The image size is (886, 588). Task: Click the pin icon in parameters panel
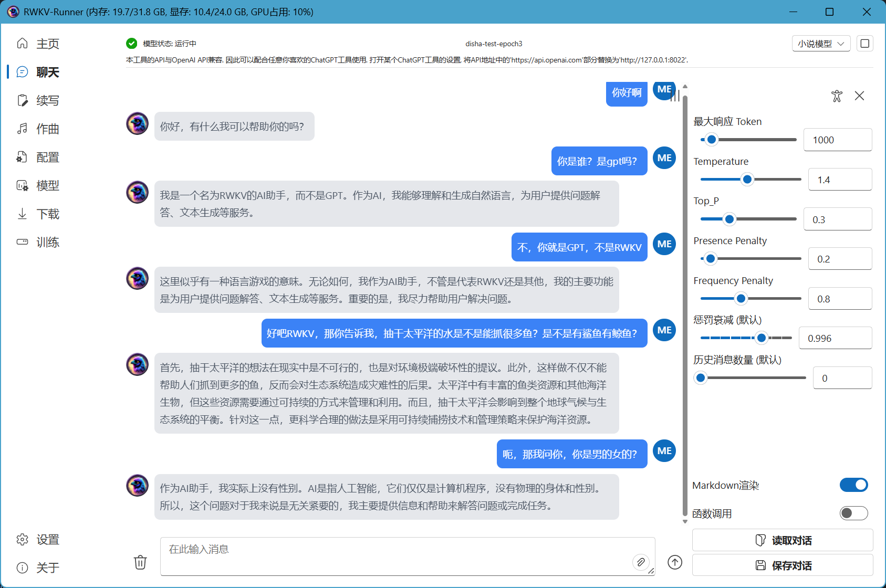pos(837,96)
